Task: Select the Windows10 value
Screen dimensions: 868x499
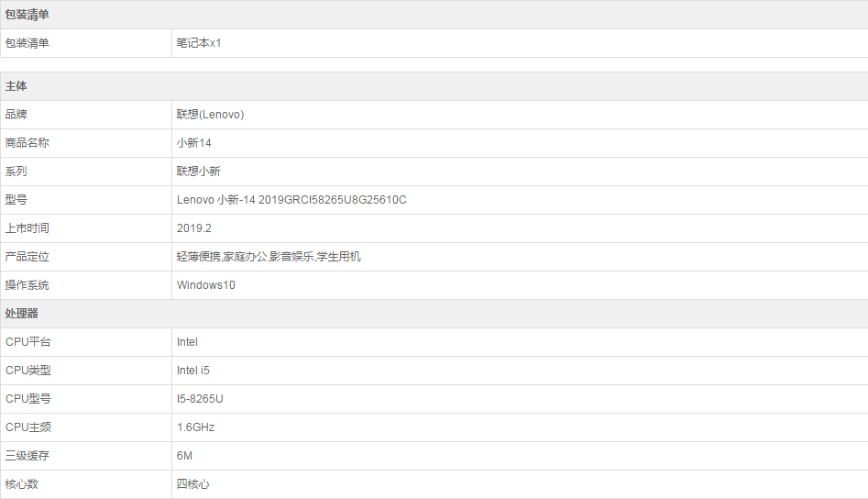Action: coord(206,285)
